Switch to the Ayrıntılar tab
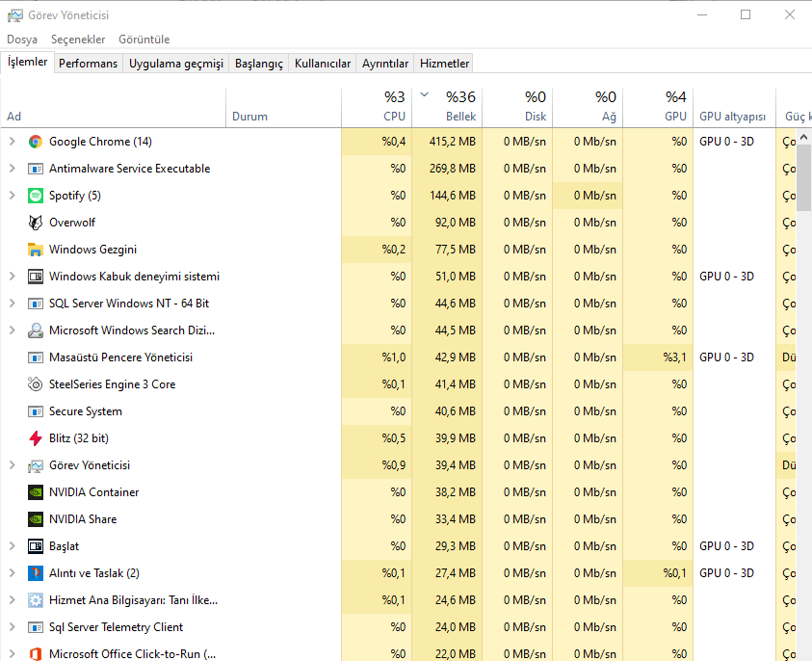This screenshot has height=661, width=812. 384,64
